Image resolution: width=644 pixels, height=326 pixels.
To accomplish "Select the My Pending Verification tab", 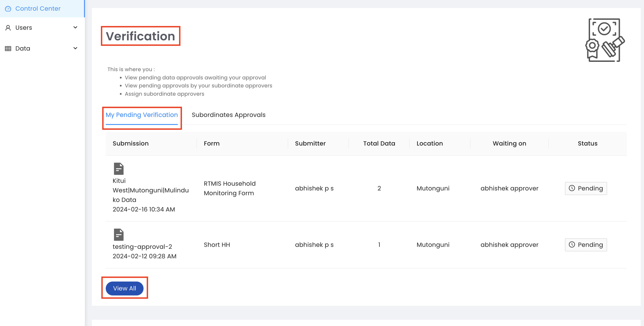I will pyautogui.click(x=142, y=115).
